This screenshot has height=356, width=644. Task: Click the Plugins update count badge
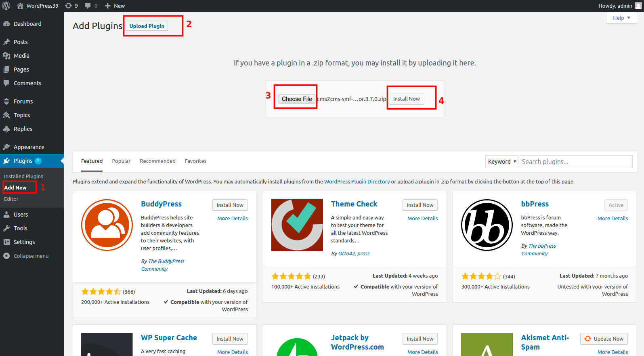click(x=38, y=161)
